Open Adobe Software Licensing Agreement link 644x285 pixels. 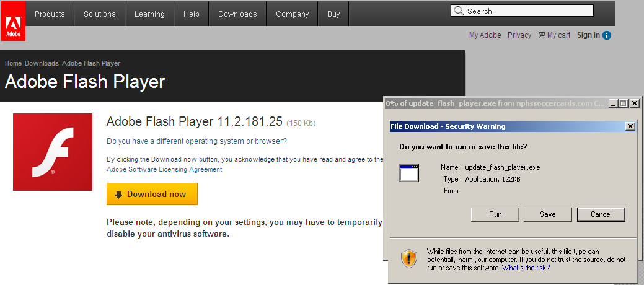coord(165,169)
